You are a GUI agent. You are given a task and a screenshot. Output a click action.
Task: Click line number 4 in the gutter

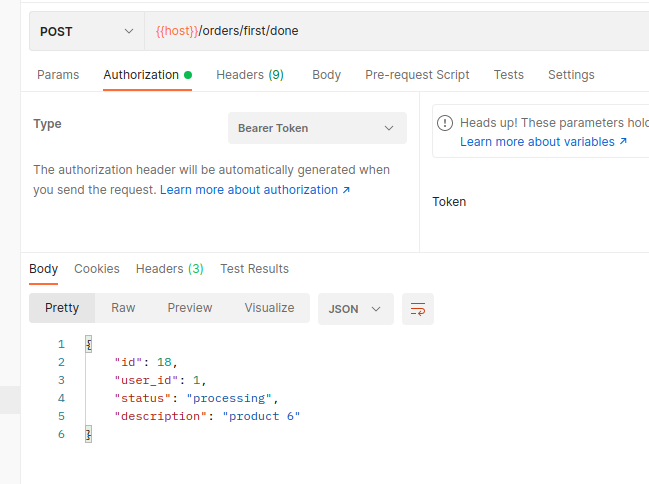(x=61, y=398)
